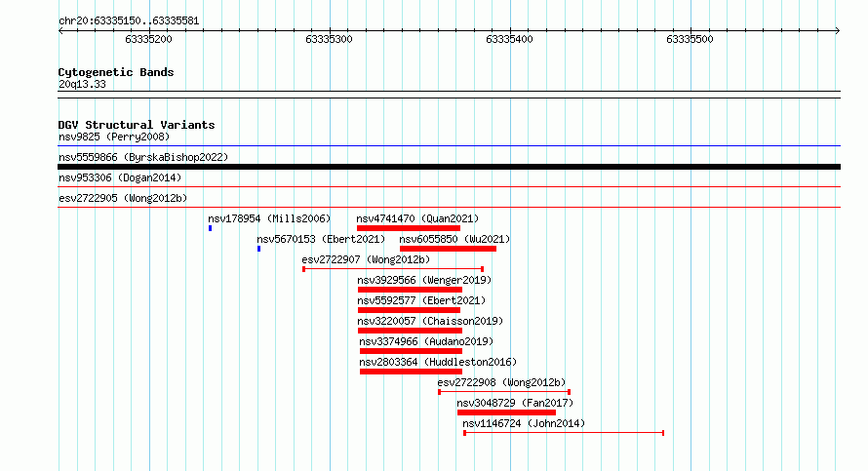The width and height of the screenshot is (868, 471).
Task: Select nsv6055850 (Wu2021) label
Action: [454, 239]
